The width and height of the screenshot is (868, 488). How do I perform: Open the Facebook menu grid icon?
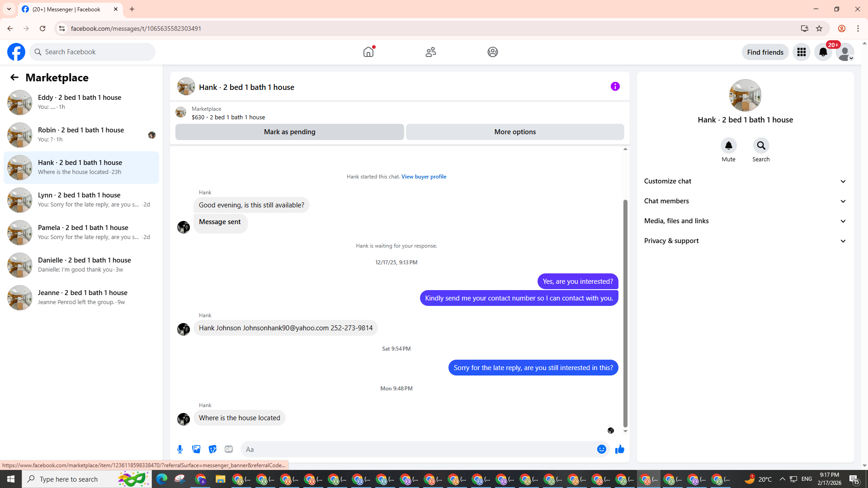[x=801, y=52]
